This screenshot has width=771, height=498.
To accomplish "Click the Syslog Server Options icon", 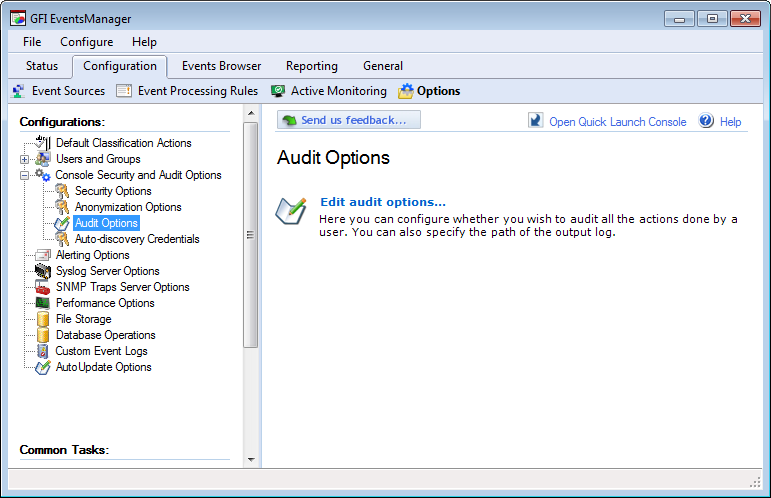I will coord(43,271).
